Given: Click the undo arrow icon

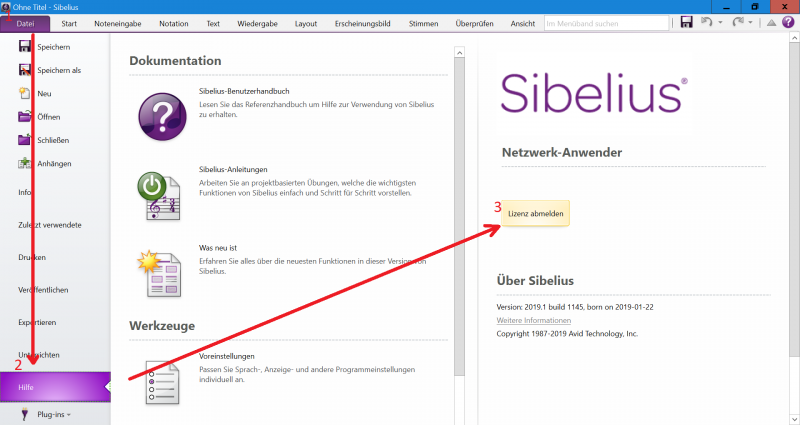Looking at the screenshot, I should pyautogui.click(x=707, y=22).
